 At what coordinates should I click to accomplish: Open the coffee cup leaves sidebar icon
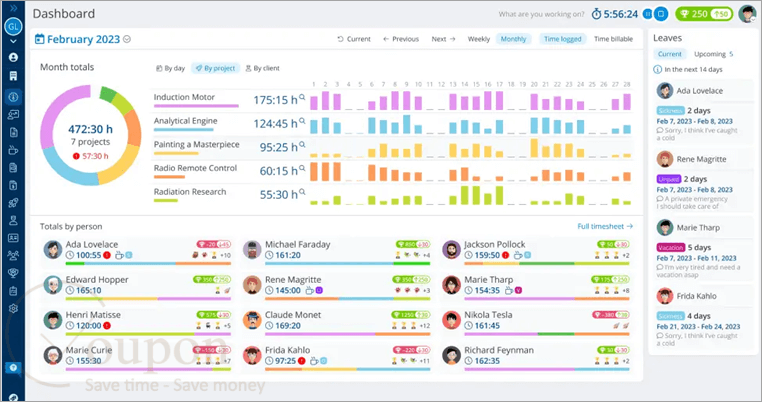point(13,150)
